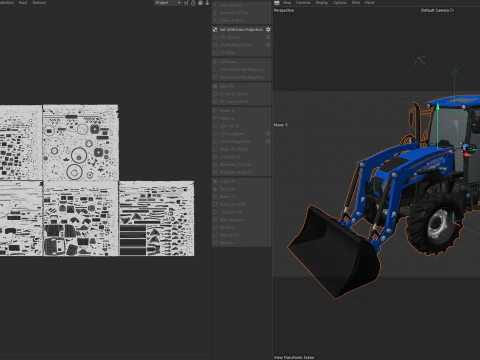Click the viewport hamburger menu icon
The image size is (480, 360).
pos(277,3)
